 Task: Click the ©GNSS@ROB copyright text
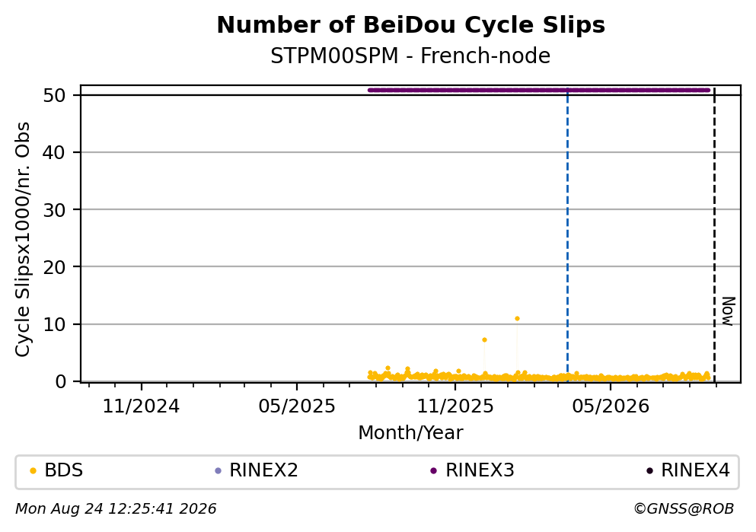[684, 509]
